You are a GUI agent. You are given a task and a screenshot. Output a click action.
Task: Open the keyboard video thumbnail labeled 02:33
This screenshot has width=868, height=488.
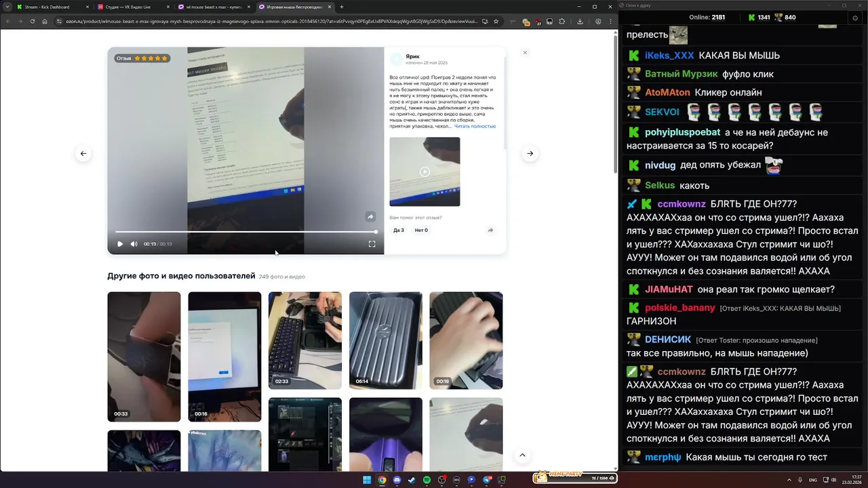(305, 340)
